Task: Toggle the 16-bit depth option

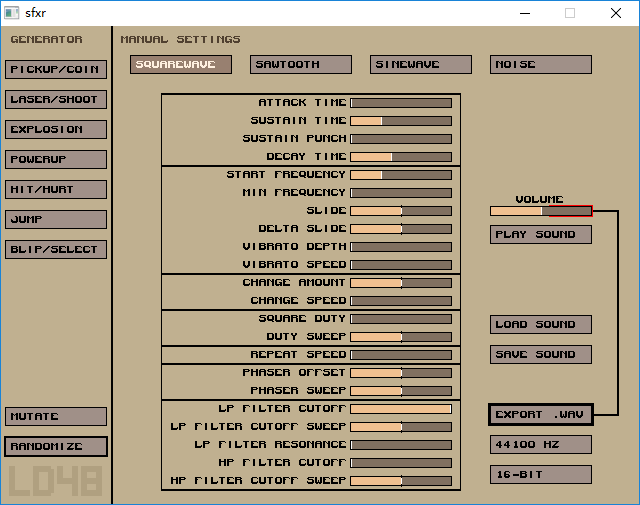Action: coord(541,475)
